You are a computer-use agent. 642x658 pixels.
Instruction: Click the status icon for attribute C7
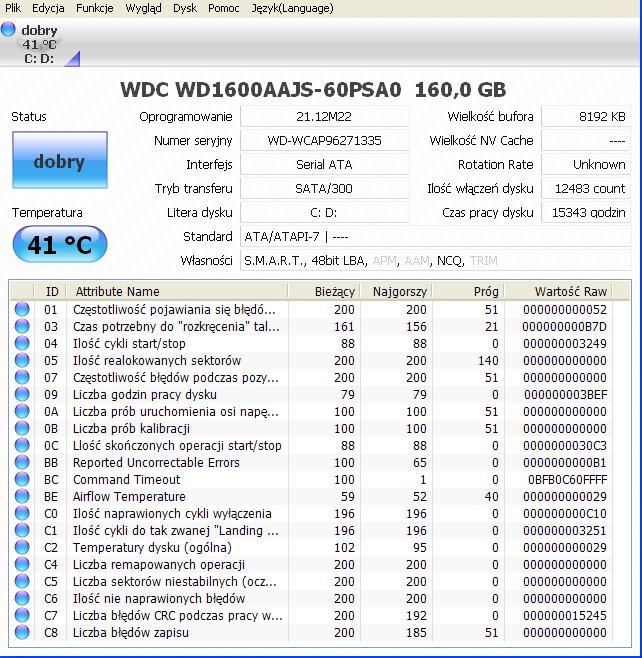coord(22,615)
